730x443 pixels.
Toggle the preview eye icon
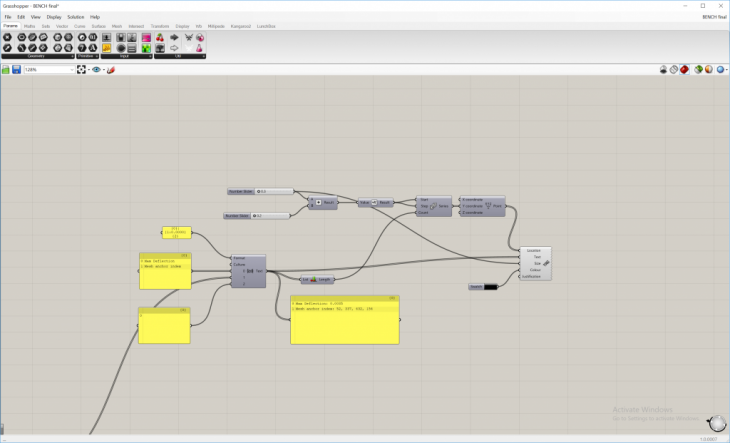point(96,70)
